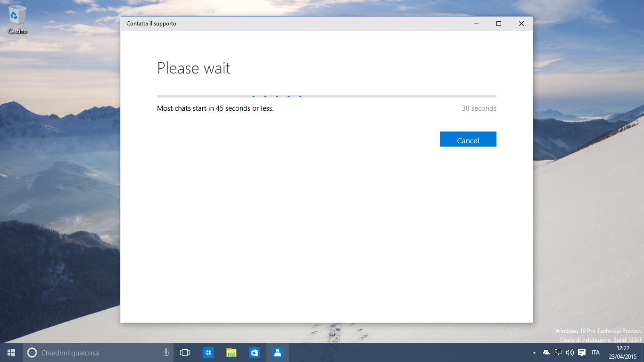Activate the Cortana microphone icon
Image resolution: width=644 pixels, height=362 pixels.
coord(166,353)
